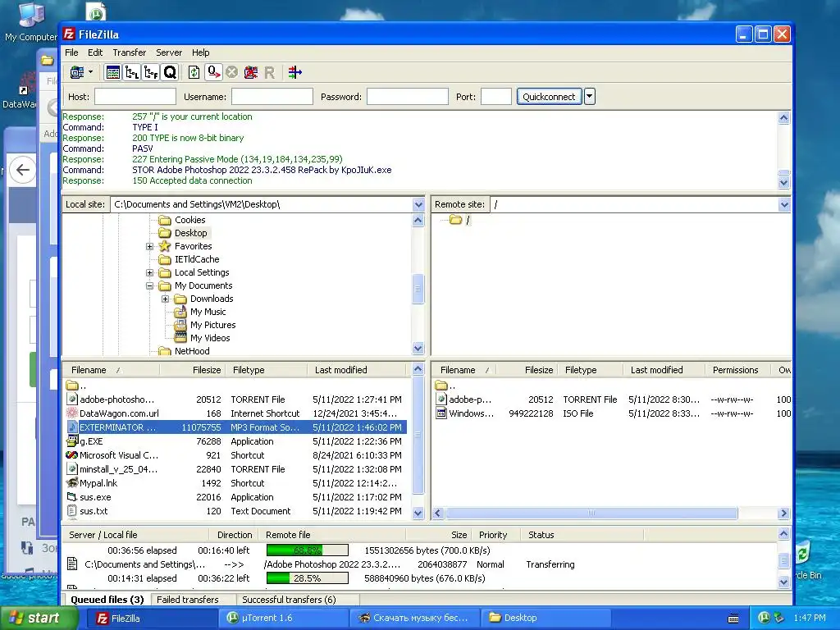Disconnect from the current server
The height and width of the screenshot is (630, 840).
pyautogui.click(x=251, y=72)
